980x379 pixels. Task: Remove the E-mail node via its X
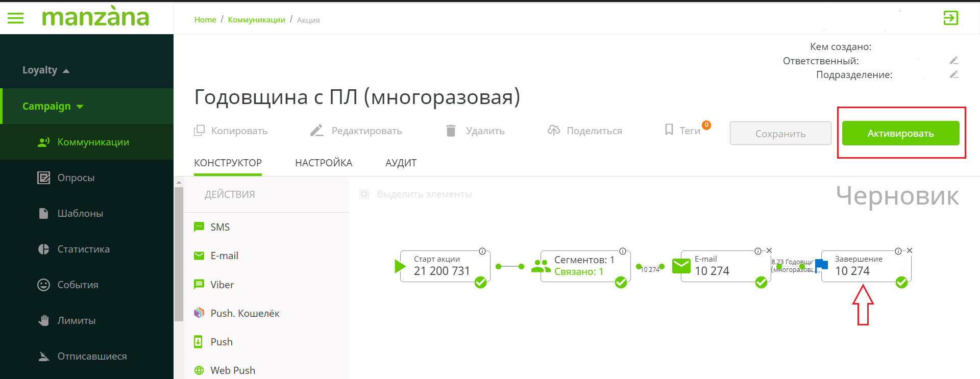769,250
